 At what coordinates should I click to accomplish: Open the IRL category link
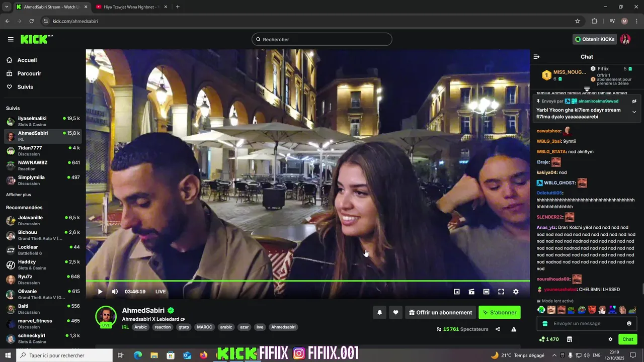click(x=125, y=327)
